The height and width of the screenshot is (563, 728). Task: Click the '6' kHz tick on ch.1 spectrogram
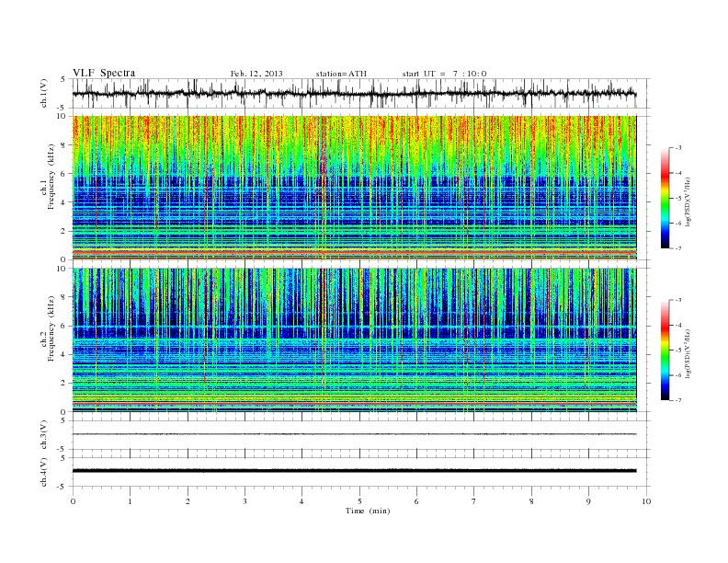(x=63, y=173)
